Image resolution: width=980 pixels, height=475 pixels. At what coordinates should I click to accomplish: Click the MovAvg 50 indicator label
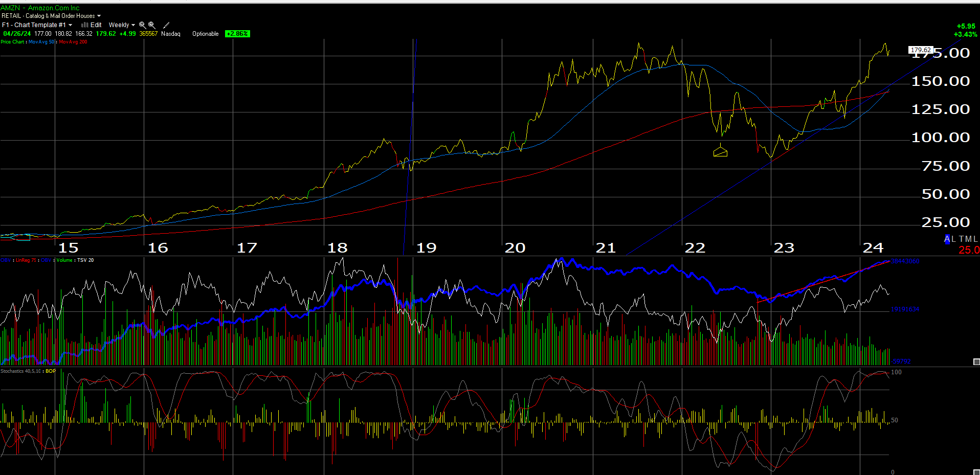click(x=41, y=42)
